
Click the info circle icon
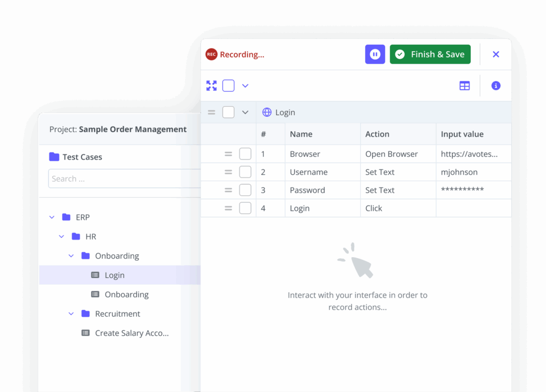coord(496,86)
